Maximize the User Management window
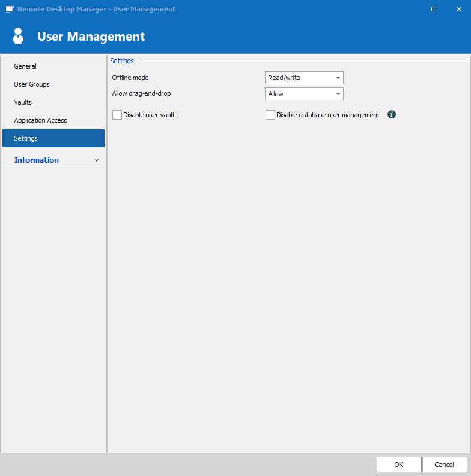This screenshot has height=476, width=471. (434, 9)
